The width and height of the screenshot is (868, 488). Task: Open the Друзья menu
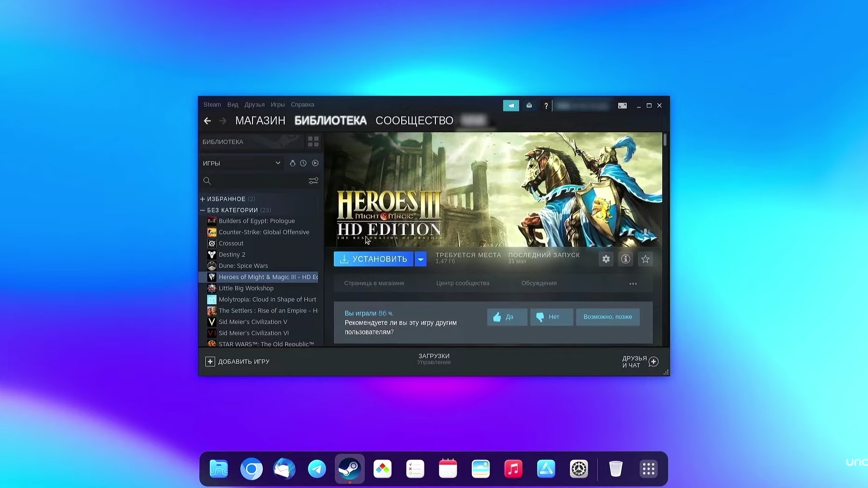254,105
